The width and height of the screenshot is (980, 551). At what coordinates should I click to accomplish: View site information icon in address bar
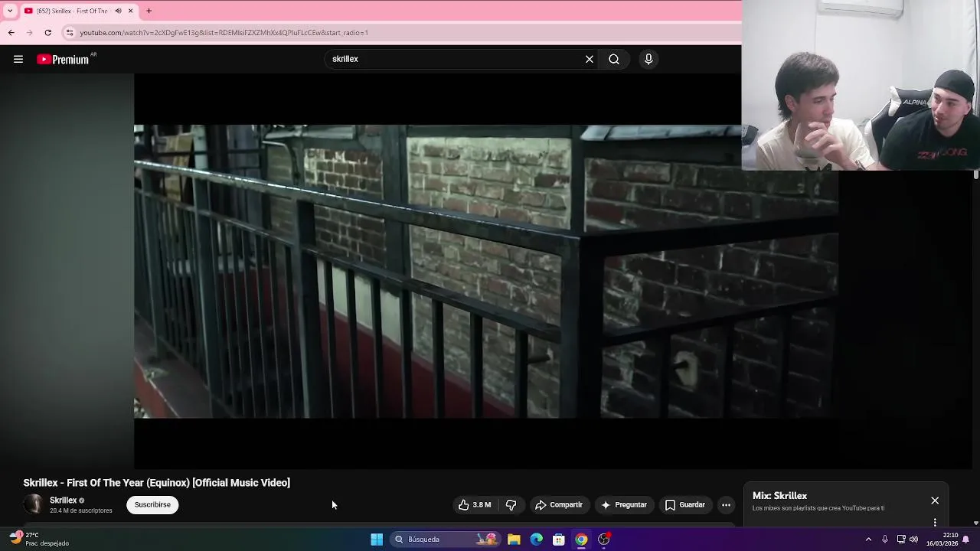(70, 33)
